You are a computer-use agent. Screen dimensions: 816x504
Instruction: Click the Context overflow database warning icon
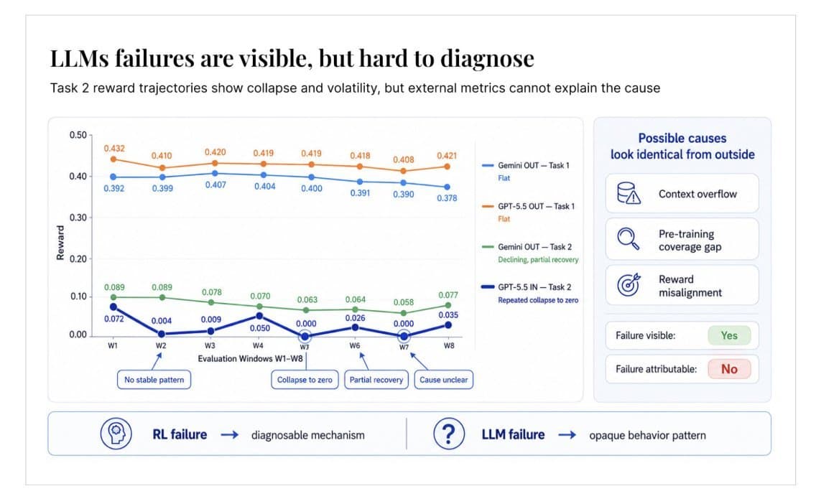(629, 193)
